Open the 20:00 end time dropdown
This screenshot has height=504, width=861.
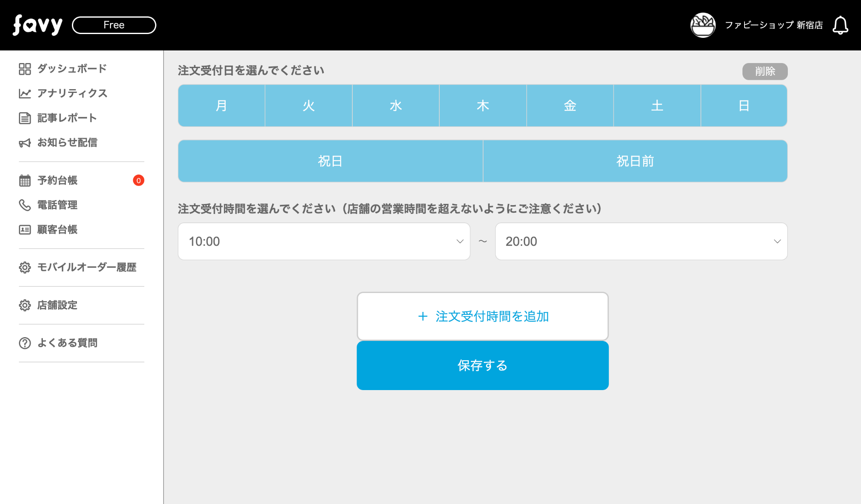641,241
